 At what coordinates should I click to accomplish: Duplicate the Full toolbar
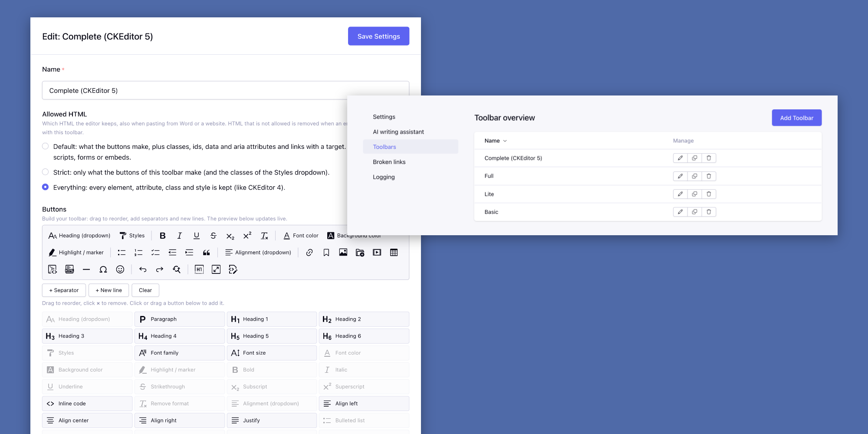695,176
